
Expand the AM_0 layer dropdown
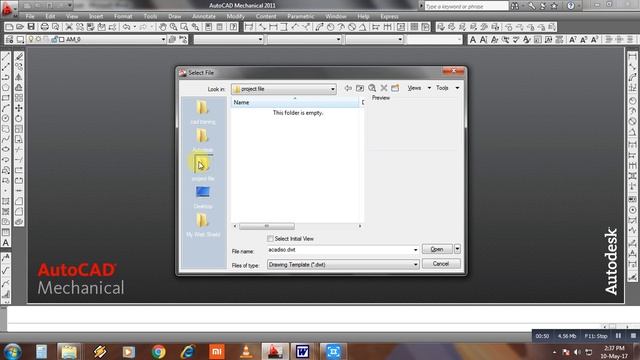click(x=163, y=40)
